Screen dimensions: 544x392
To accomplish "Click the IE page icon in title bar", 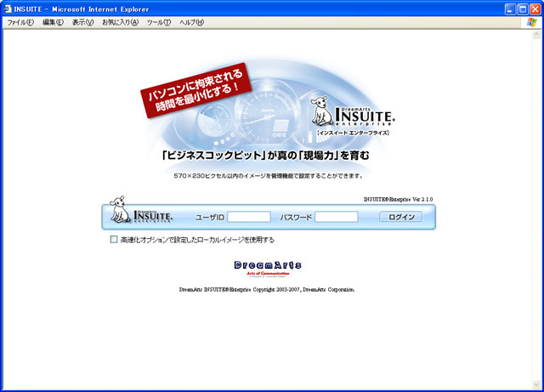I will [8, 9].
